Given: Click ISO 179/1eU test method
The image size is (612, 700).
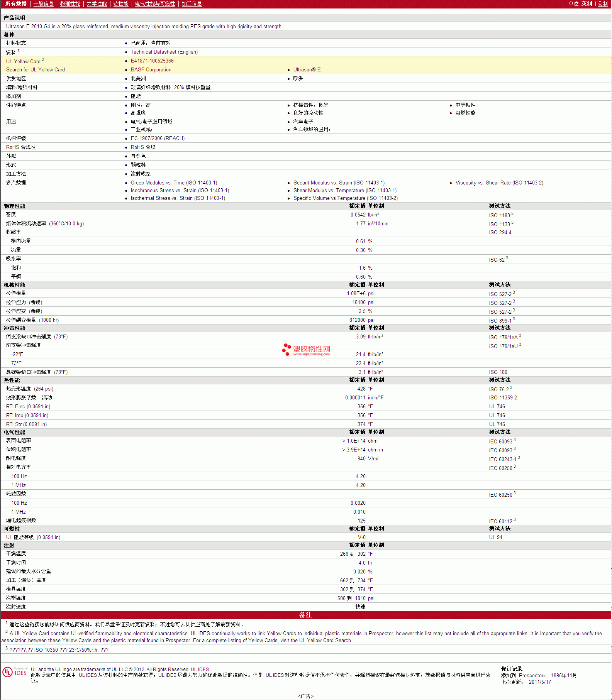Looking at the screenshot, I should 503,346.
